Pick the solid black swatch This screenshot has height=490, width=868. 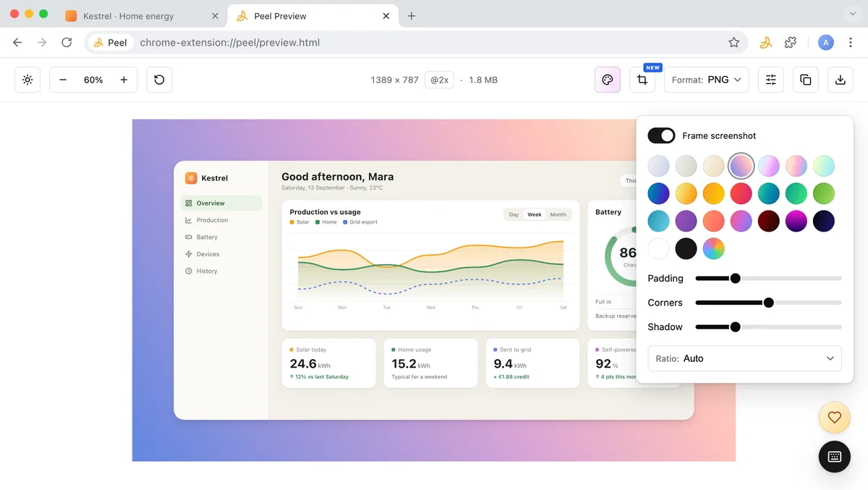(686, 248)
